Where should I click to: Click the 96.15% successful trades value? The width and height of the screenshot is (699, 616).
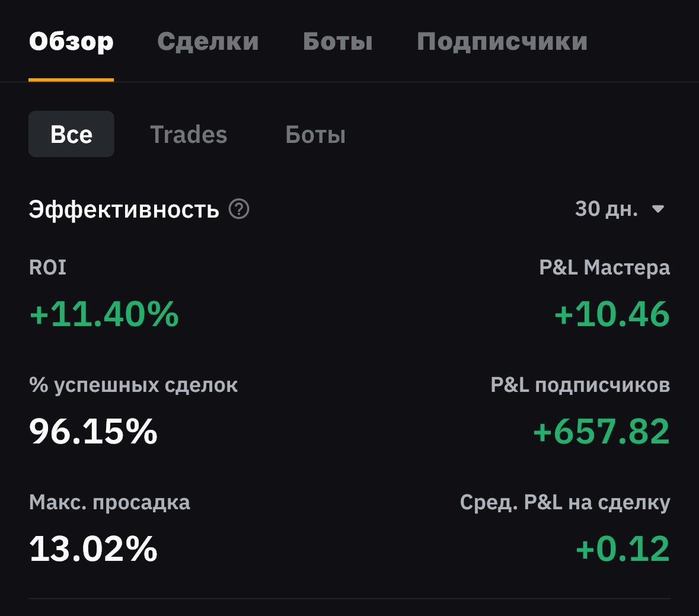pyautogui.click(x=93, y=431)
